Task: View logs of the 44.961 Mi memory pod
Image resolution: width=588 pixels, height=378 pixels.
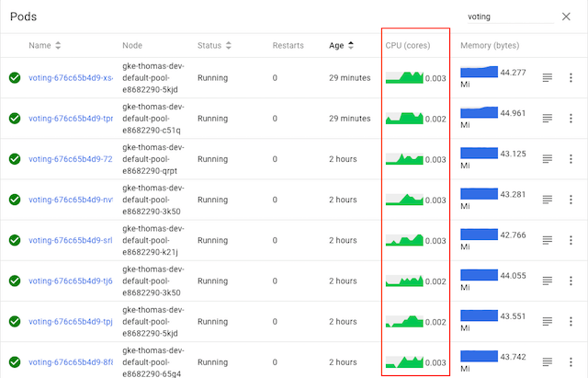Action: (x=547, y=119)
